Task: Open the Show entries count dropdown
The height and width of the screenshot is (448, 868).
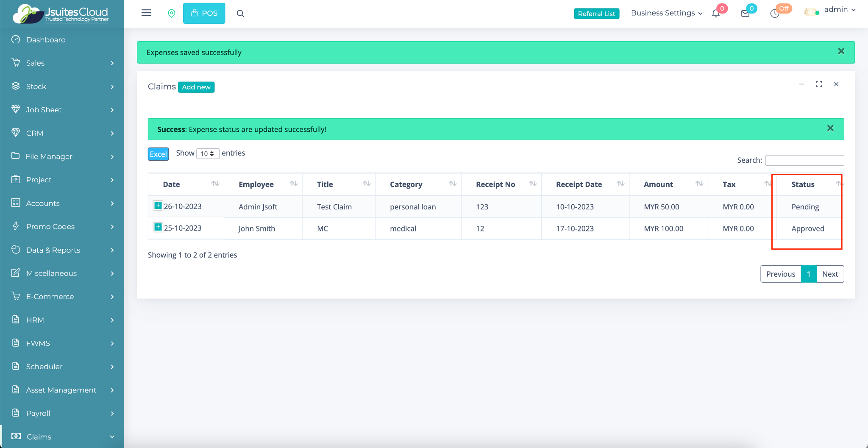Action: point(208,153)
